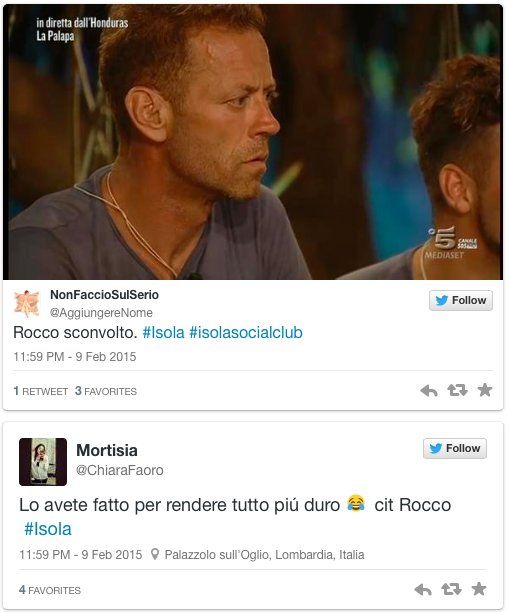The height and width of the screenshot is (613, 509).
Task: View the 1 Retweet count
Action: (41, 391)
